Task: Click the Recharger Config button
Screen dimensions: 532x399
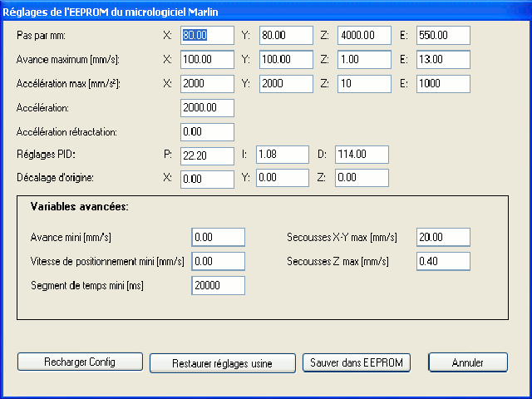Action: (x=81, y=362)
